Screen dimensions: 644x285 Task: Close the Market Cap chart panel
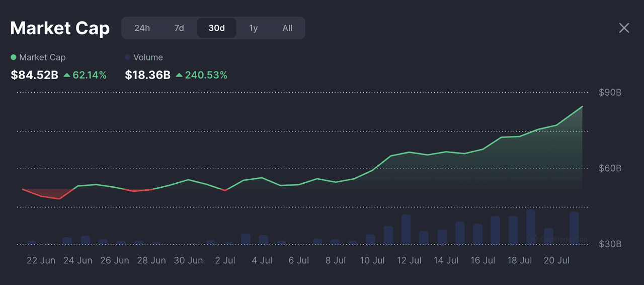pyautogui.click(x=624, y=28)
